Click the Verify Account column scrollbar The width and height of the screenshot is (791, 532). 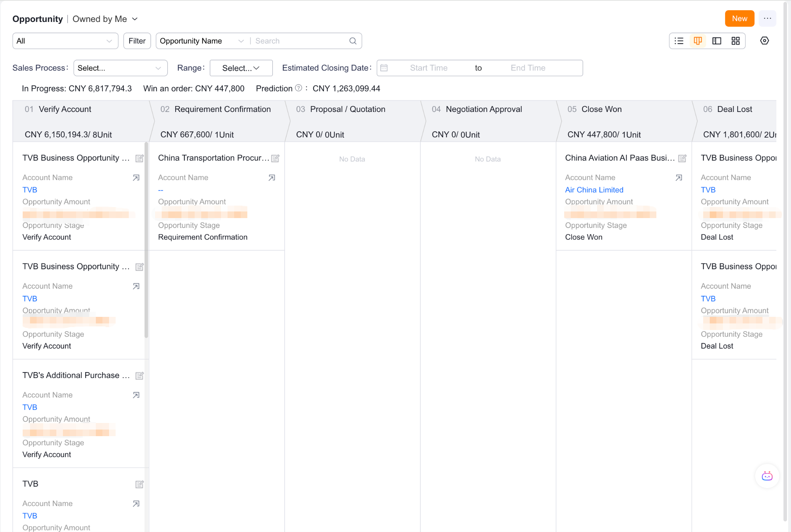point(146,240)
